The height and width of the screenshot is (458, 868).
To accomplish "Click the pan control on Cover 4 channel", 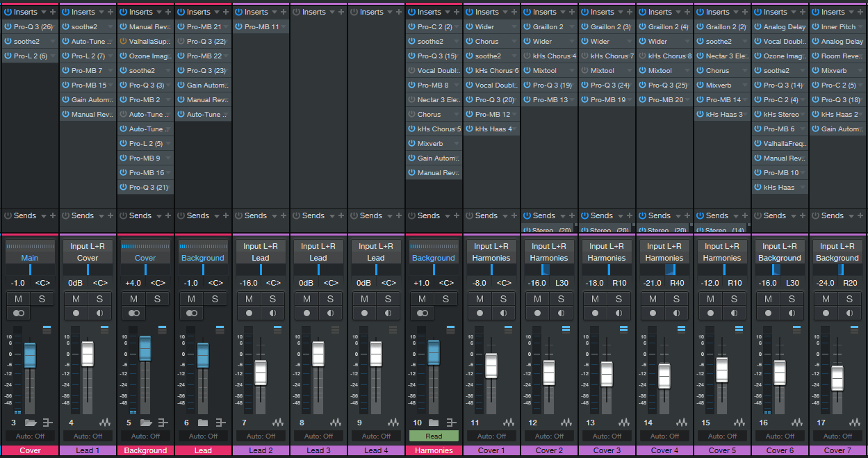I will (664, 270).
